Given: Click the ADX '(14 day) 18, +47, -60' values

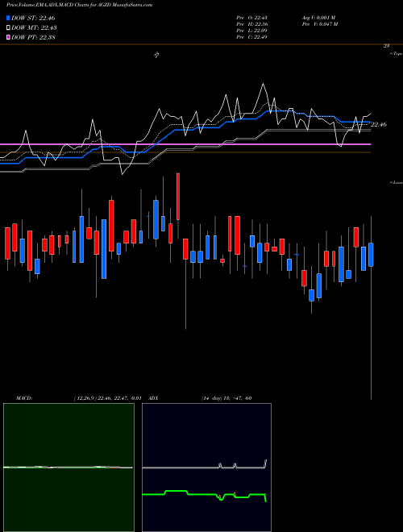Looking at the screenshot, I should tap(226, 398).
